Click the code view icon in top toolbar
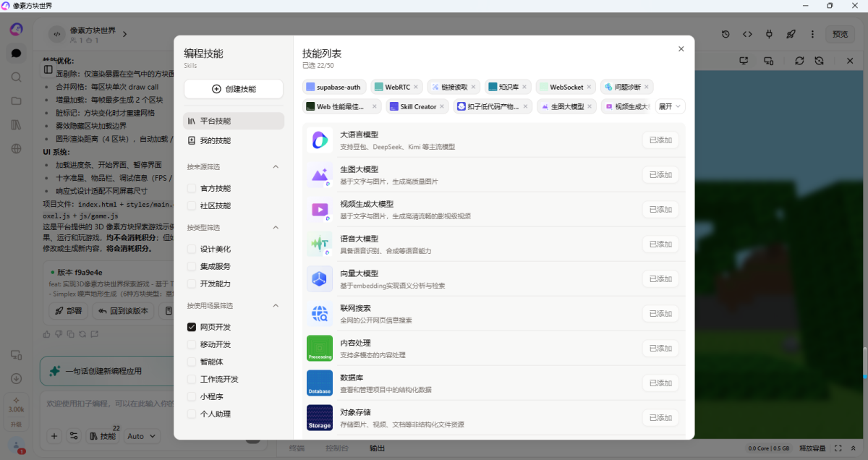868x460 pixels. point(747,34)
